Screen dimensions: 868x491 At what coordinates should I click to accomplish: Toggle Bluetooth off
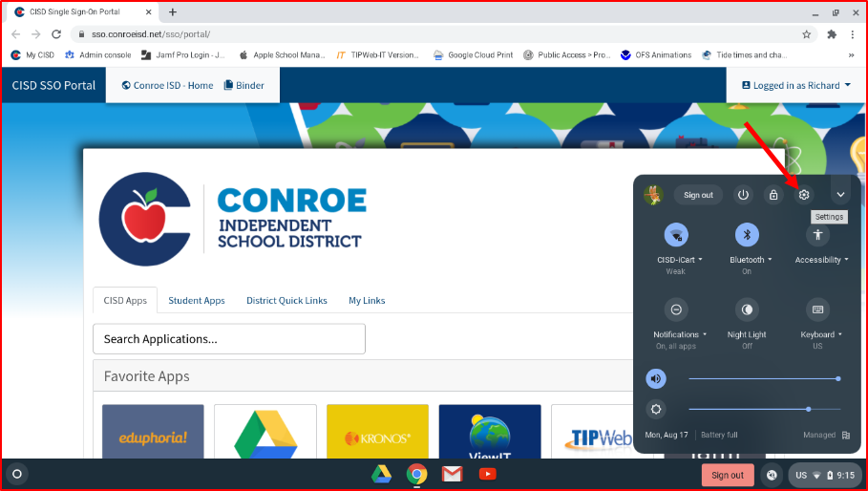point(747,234)
